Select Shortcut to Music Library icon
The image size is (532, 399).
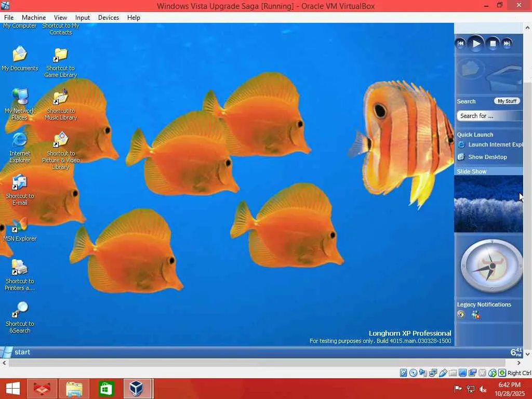coord(61,104)
